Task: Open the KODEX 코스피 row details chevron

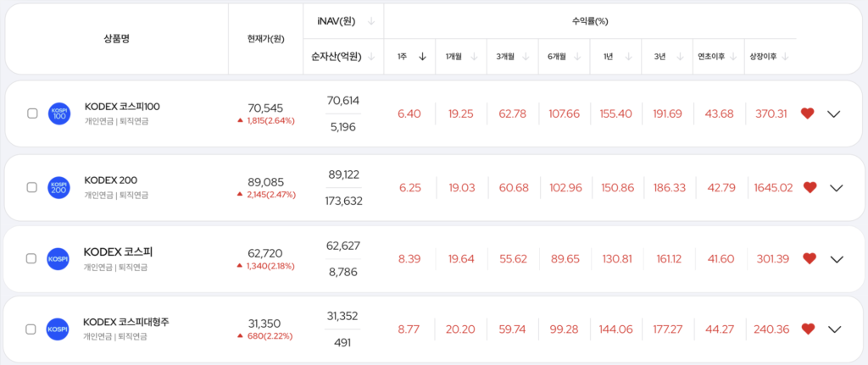Action: tap(836, 258)
